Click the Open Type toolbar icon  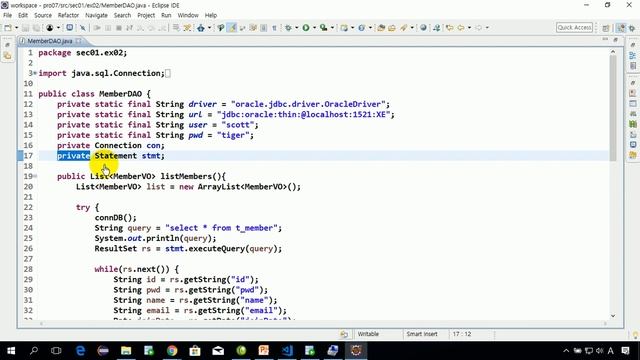click(x=381, y=28)
